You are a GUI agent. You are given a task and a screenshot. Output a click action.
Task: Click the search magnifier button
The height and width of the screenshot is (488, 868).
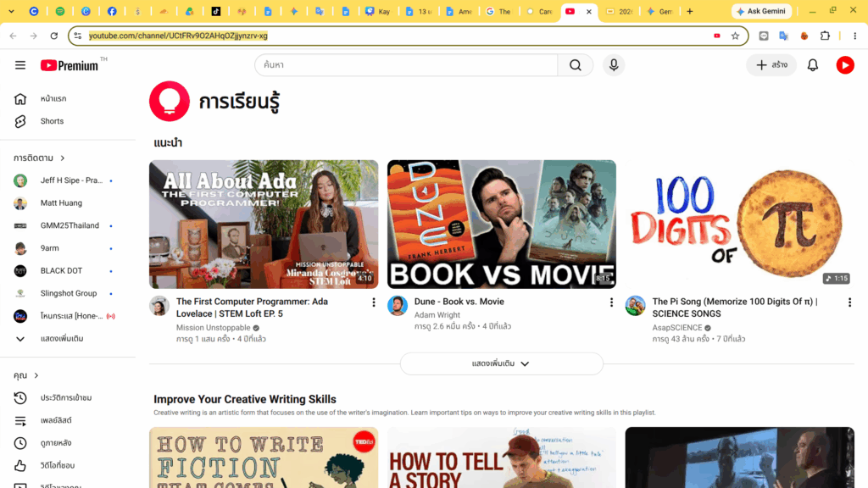pos(576,65)
